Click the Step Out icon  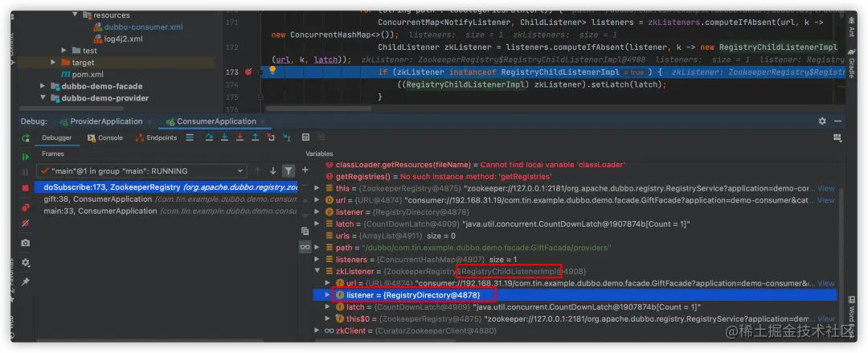coord(256,138)
